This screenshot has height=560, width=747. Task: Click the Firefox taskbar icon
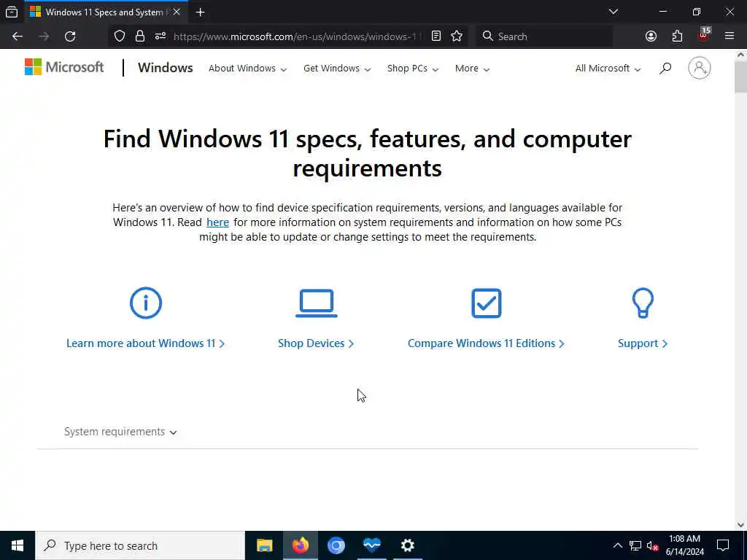point(300,545)
